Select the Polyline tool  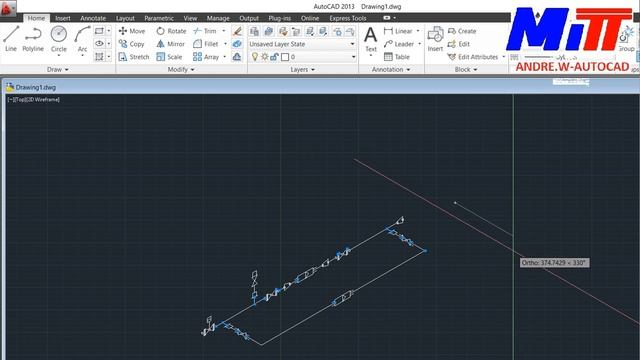(33, 39)
